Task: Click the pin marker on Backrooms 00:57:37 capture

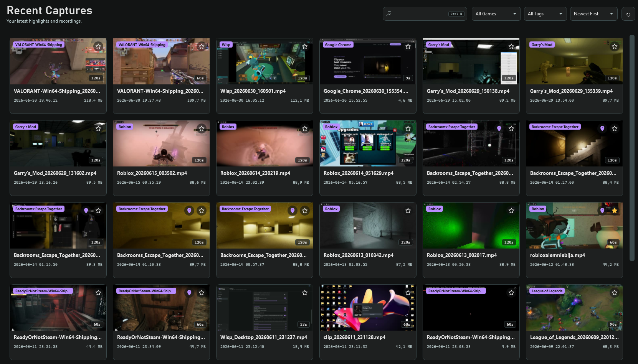Action: coord(293,211)
